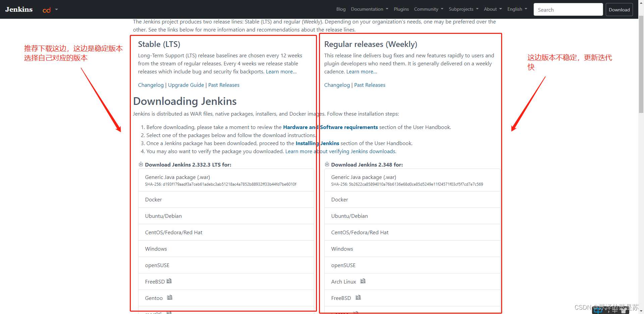The image size is (644, 314).
Task: Click the Jenkins logo in the header
Action: (19, 9)
